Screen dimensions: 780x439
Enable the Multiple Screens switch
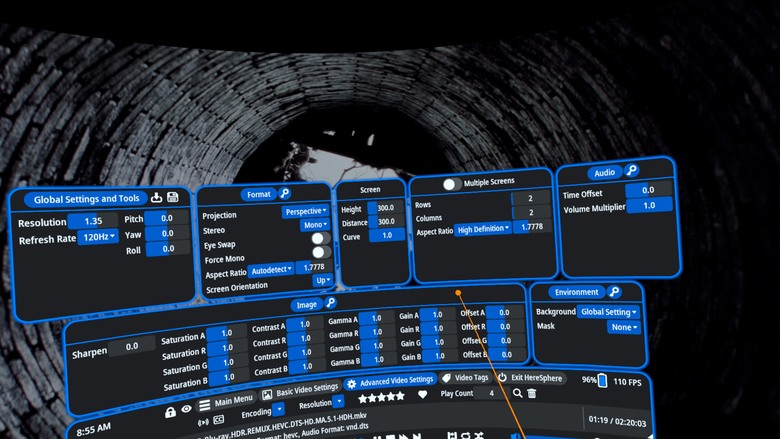coord(452,184)
